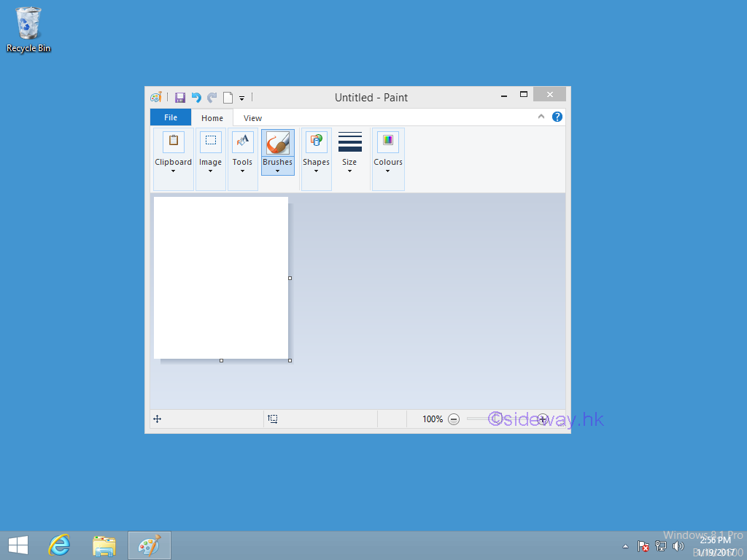The height and width of the screenshot is (560, 747).
Task: Click the Redo arrow icon
Action: point(212,96)
